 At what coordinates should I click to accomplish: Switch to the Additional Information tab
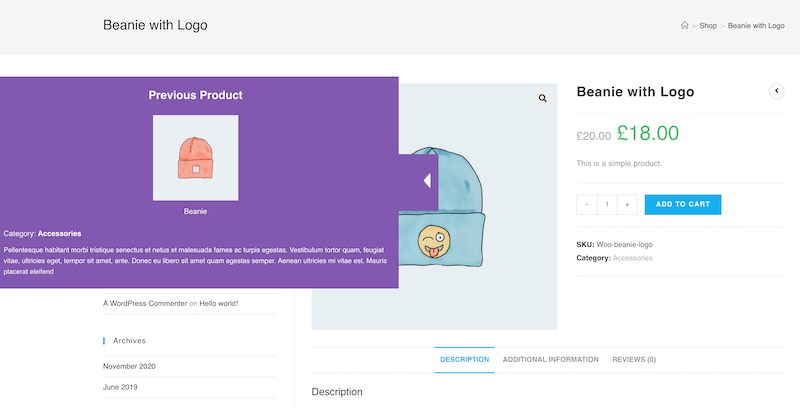point(551,360)
